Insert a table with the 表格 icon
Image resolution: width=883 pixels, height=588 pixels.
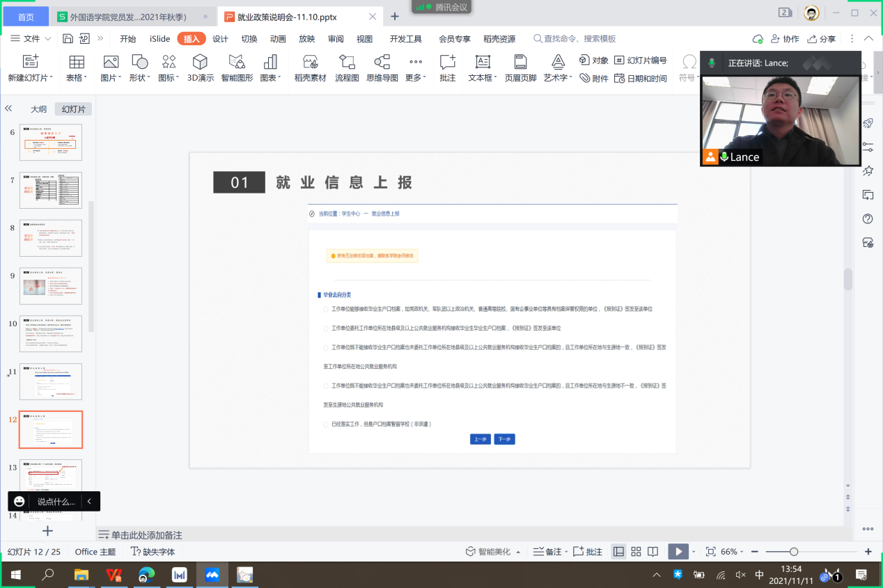click(x=77, y=62)
